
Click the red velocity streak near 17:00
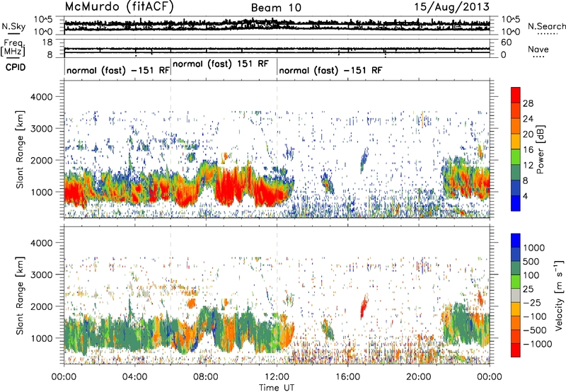click(364, 306)
